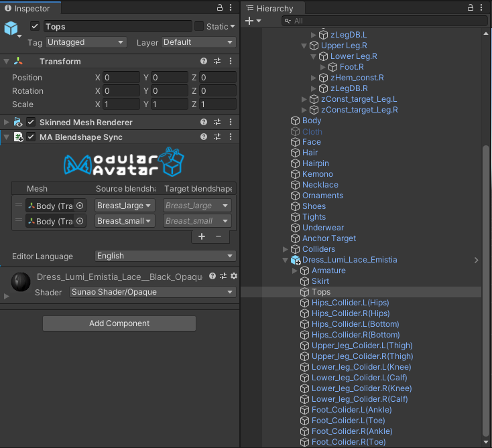Switch to the Inspector tab
Screen dimensions: 492x448
pos(30,8)
